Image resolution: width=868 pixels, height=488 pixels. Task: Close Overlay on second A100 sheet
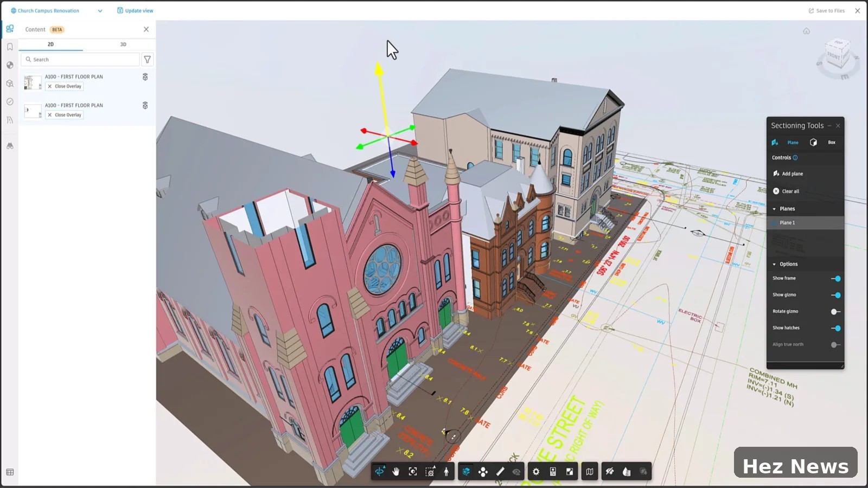pos(65,115)
